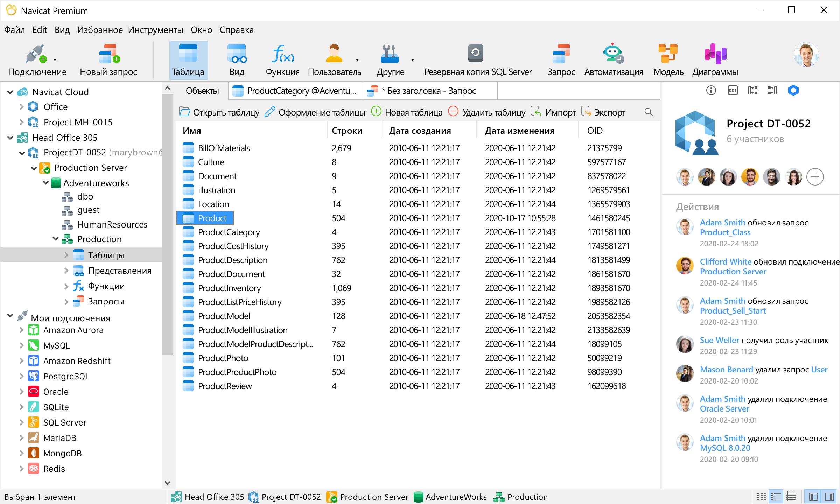Click the user profile avatar in toolbar
840x504 pixels.
[806, 55]
